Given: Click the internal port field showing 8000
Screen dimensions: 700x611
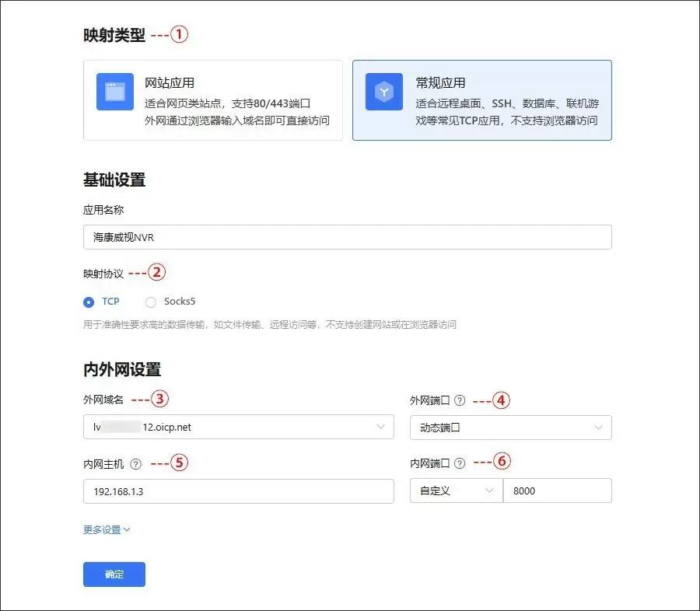Looking at the screenshot, I should pyautogui.click(x=558, y=491).
